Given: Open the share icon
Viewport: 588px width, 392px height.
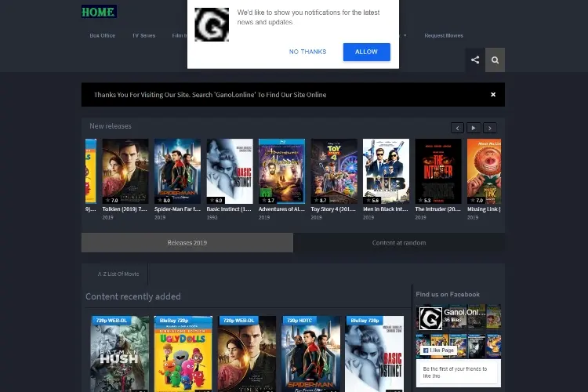Looking at the screenshot, I should [x=475, y=60].
